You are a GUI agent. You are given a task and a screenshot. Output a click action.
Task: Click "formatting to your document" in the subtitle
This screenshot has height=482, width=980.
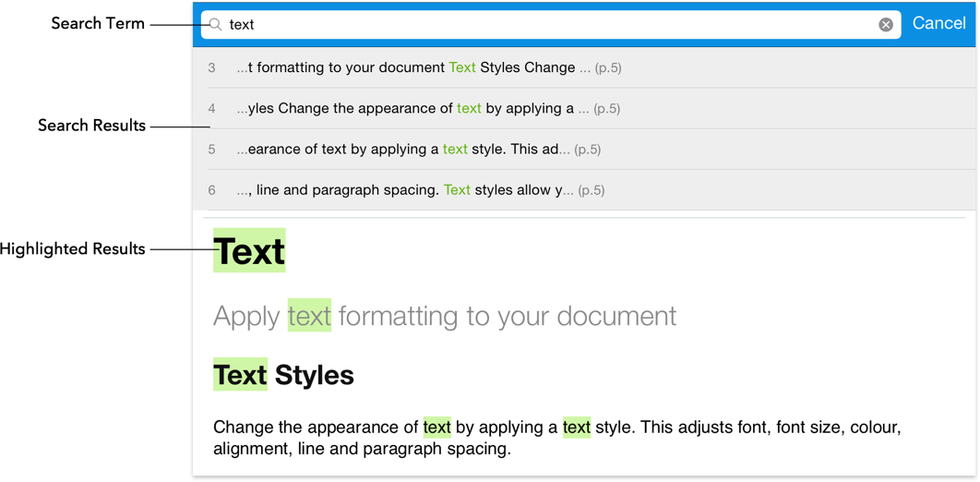click(x=508, y=316)
